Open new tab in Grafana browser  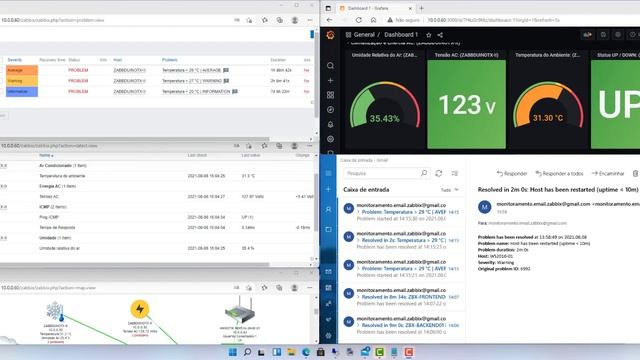(422, 8)
